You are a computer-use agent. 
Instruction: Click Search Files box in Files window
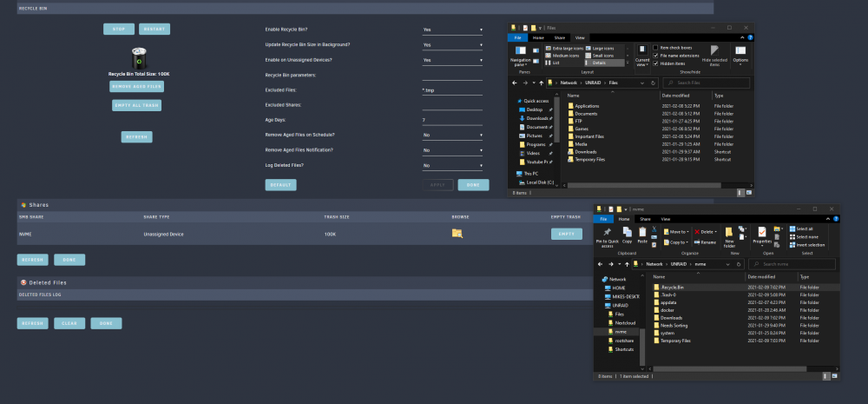pyautogui.click(x=707, y=83)
